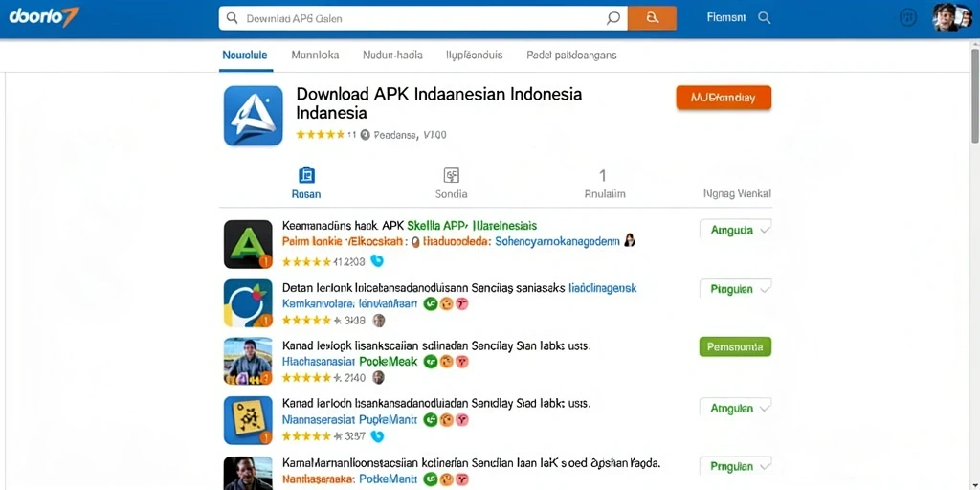Open the user profile avatar

(950, 17)
